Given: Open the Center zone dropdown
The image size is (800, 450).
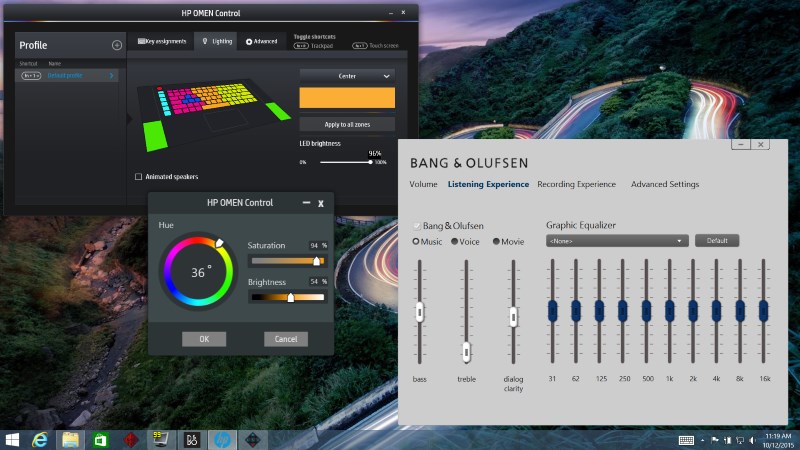Looking at the screenshot, I should 347,76.
